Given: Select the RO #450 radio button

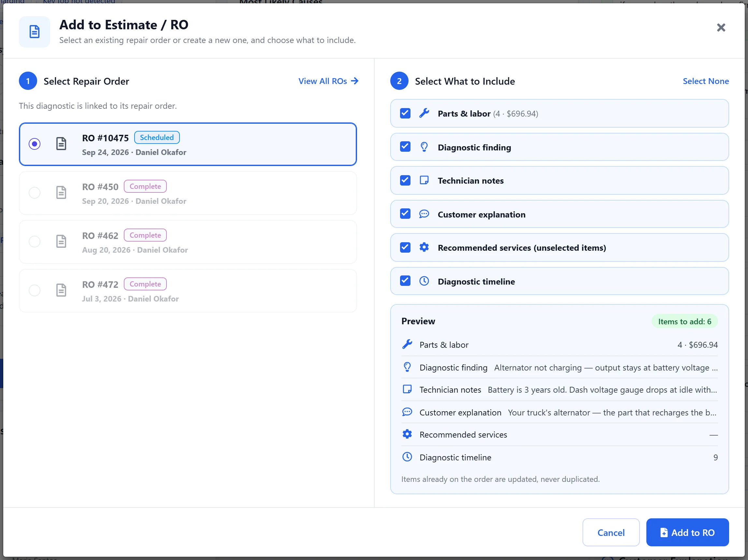Looking at the screenshot, I should pyautogui.click(x=35, y=192).
